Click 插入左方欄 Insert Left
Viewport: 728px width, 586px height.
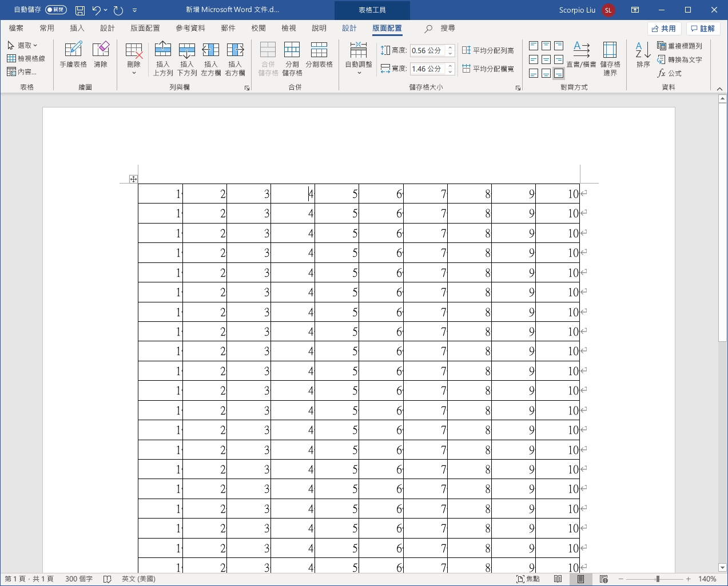211,58
